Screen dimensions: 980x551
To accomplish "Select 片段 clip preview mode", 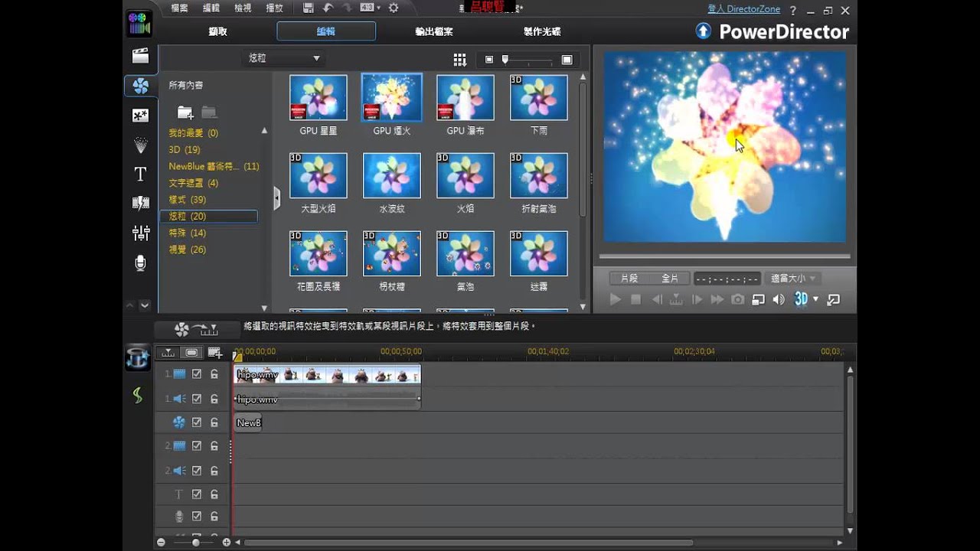I will point(629,279).
